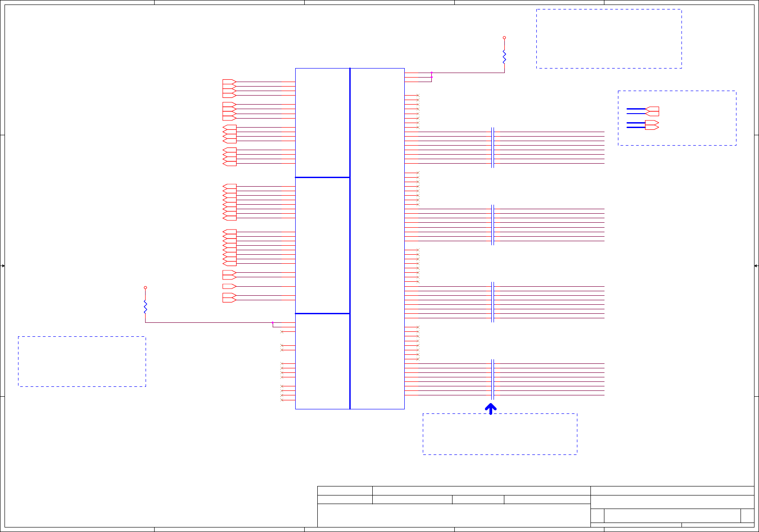Click the power circle above the top-right resistor
The image size is (759, 532).
504,38
